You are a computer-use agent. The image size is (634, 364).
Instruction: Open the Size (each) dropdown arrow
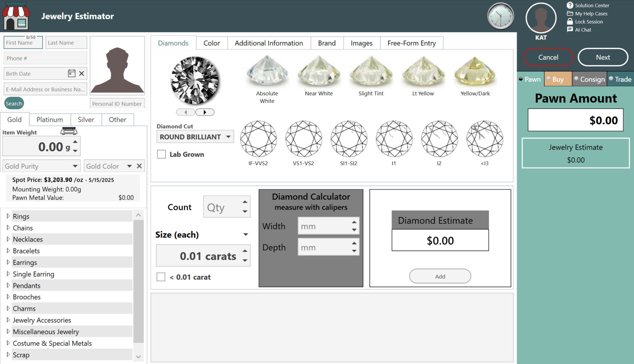tap(246, 235)
